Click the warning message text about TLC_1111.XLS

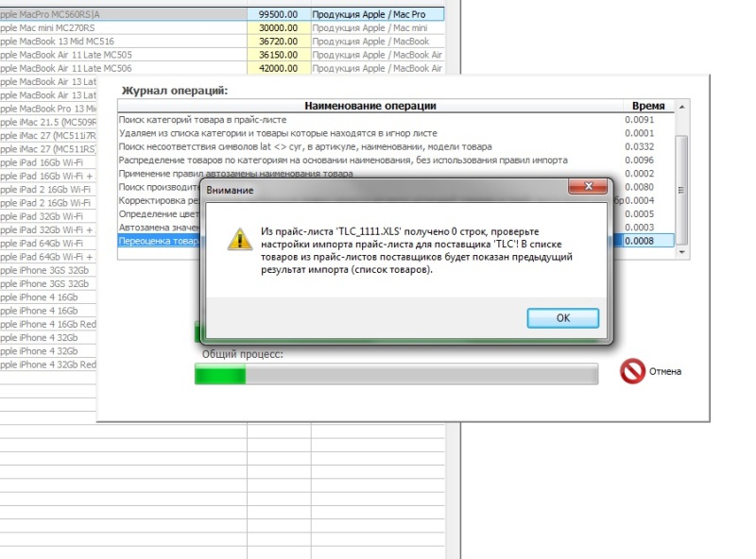(417, 250)
